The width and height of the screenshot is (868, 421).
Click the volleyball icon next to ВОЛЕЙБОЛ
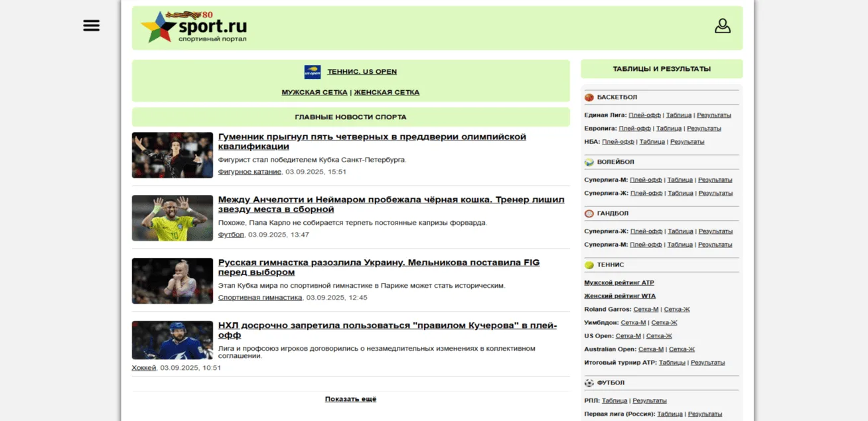coord(589,162)
